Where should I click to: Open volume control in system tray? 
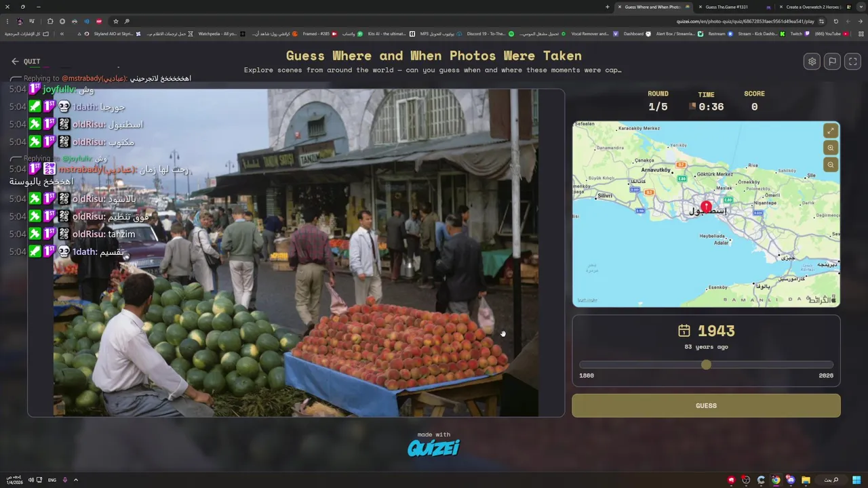point(31,480)
